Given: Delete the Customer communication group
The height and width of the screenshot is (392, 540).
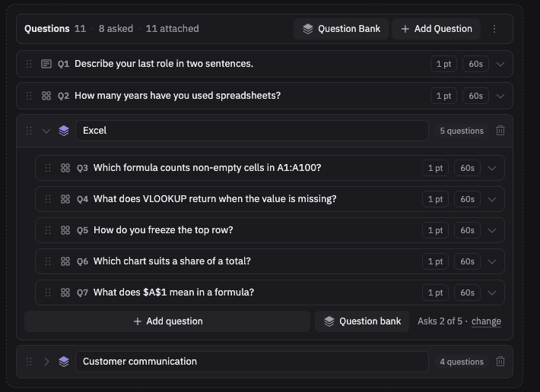Looking at the screenshot, I should tap(500, 362).
